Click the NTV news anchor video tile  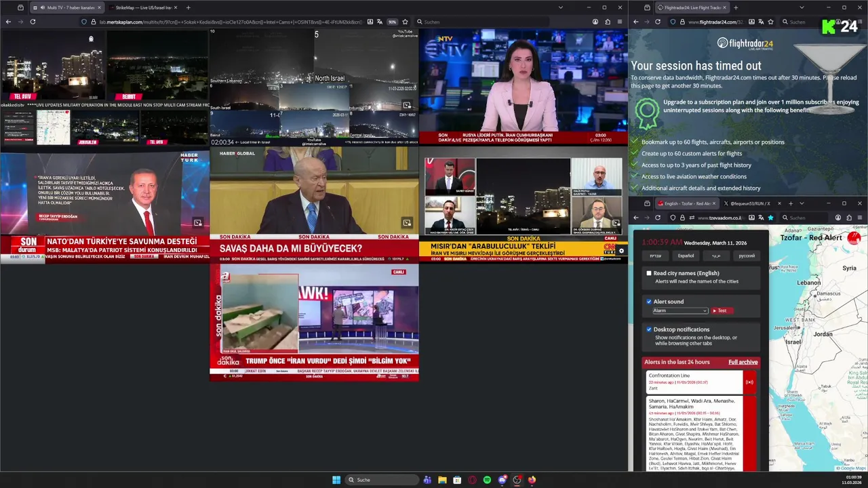(523, 87)
